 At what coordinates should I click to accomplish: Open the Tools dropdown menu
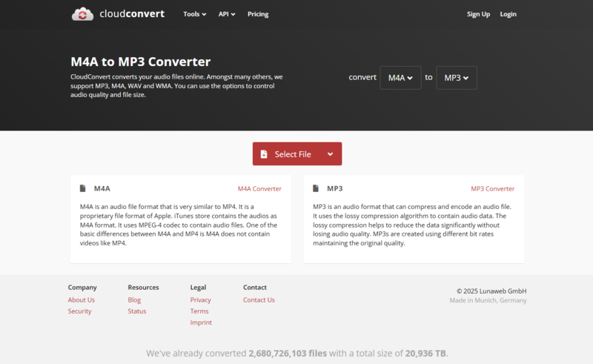click(195, 14)
